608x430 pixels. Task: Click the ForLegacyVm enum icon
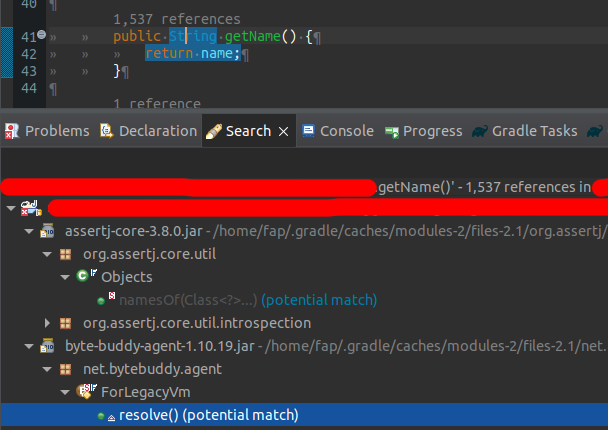tap(86, 391)
